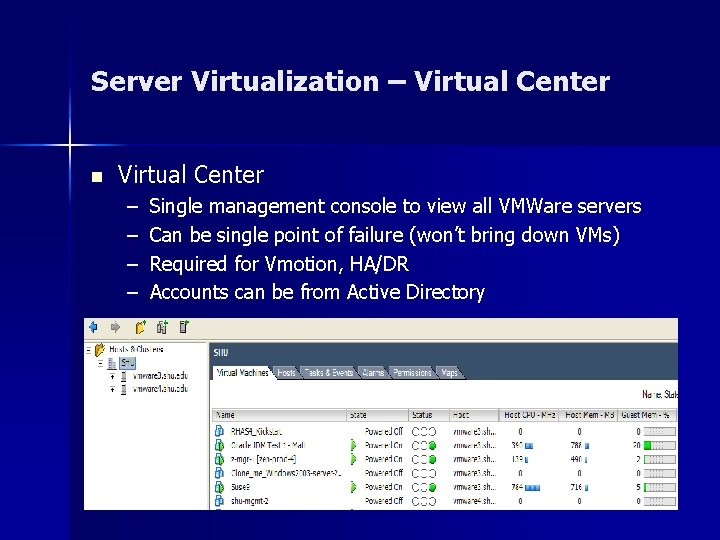Click 'Powered Off' in the shu-mgmt-2 row
The image size is (720, 540).
[383, 501]
